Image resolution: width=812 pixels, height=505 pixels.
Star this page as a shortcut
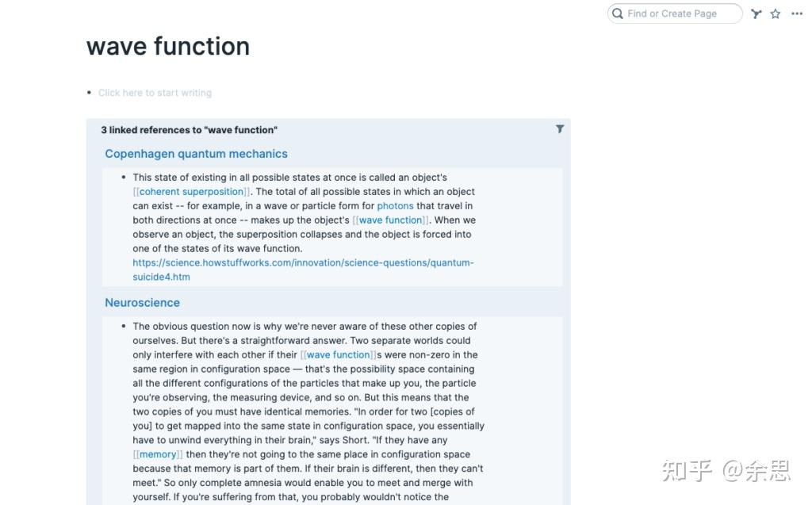coord(776,13)
